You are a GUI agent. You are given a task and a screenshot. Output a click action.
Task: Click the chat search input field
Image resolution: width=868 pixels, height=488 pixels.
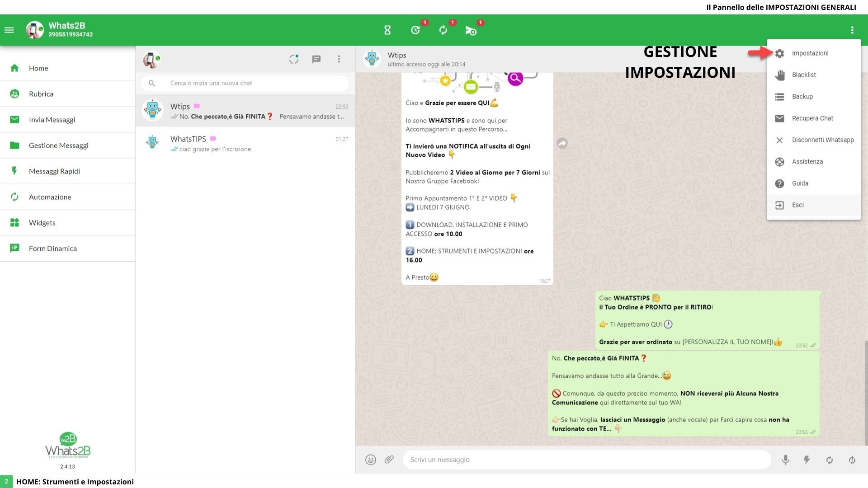pyautogui.click(x=245, y=83)
